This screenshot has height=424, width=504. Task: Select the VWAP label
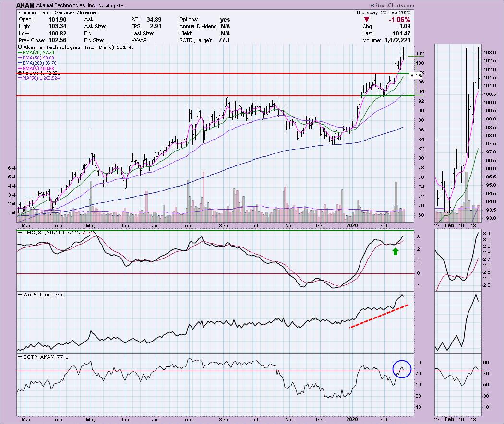click(x=139, y=40)
